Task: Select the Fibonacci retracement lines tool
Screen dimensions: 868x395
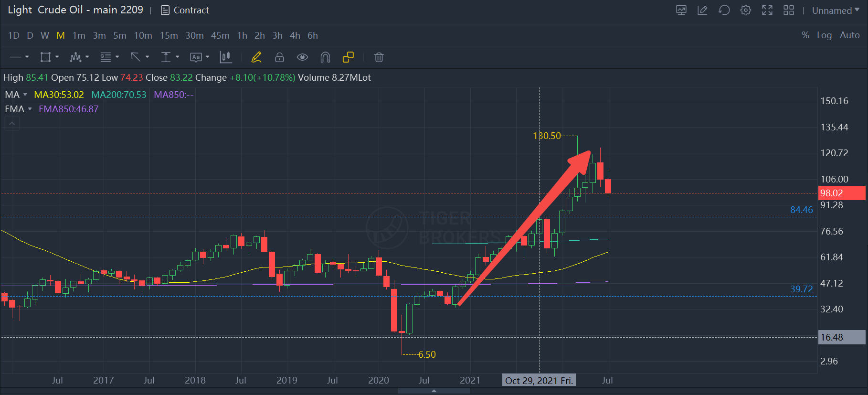Action: [x=106, y=57]
